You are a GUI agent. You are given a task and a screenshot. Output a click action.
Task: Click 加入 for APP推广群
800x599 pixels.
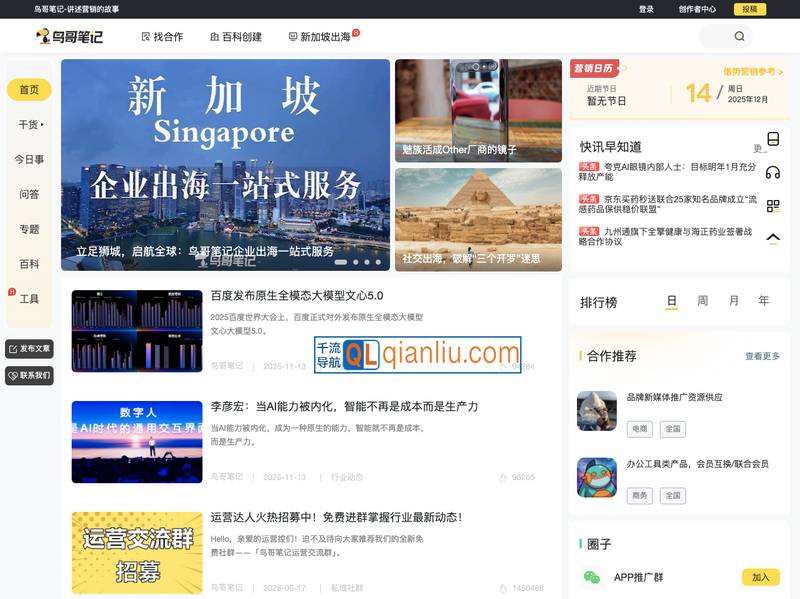[760, 577]
